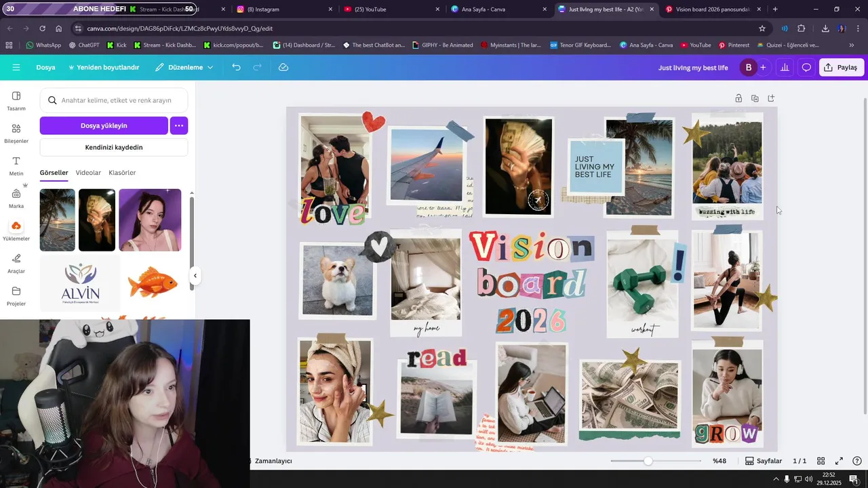Collapse the side panel arrow
Image resolution: width=868 pixels, height=488 pixels.
click(195, 275)
